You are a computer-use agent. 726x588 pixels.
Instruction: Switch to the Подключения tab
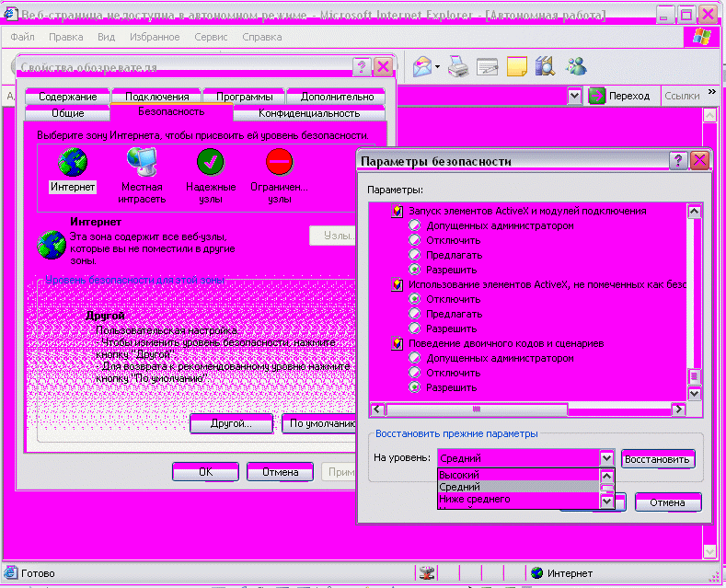[x=157, y=97]
